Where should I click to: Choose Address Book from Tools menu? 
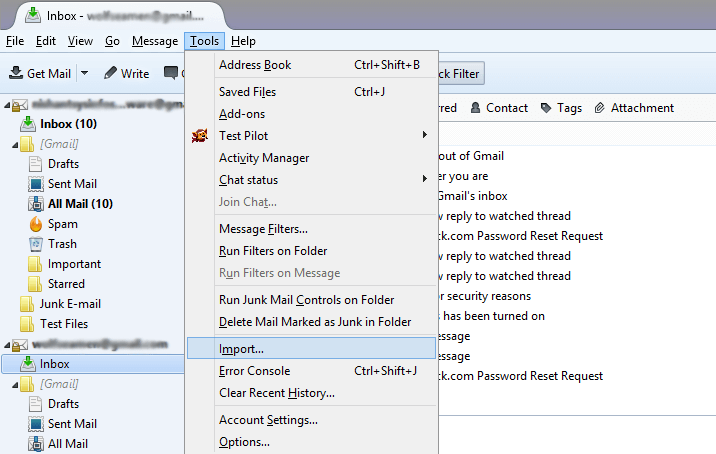(311, 65)
